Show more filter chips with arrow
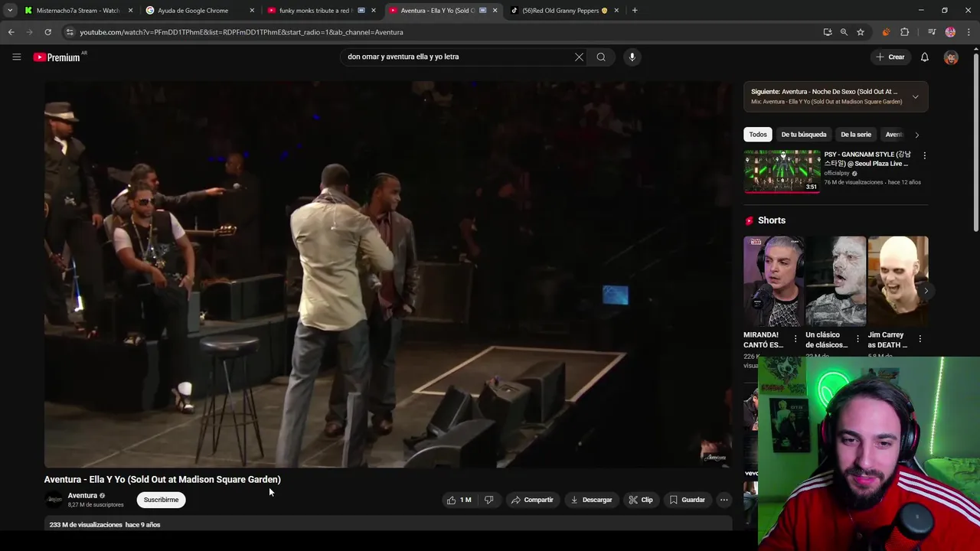This screenshot has width=980, height=551. 916,135
